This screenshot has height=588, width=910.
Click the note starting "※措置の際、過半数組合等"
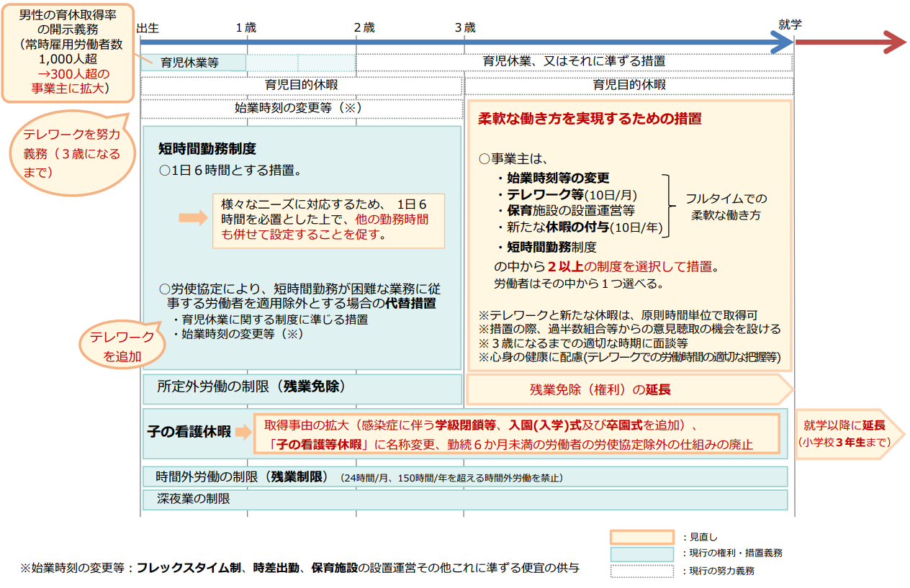630,330
